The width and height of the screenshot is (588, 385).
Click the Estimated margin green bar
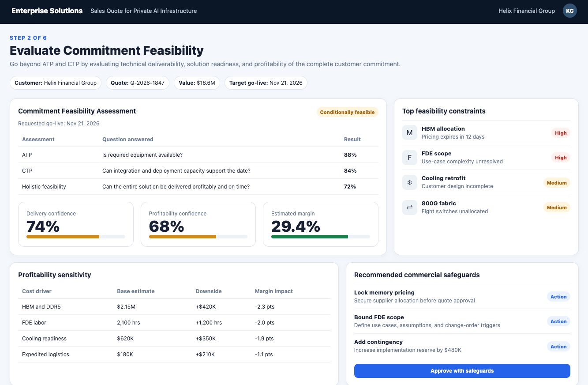pos(310,237)
